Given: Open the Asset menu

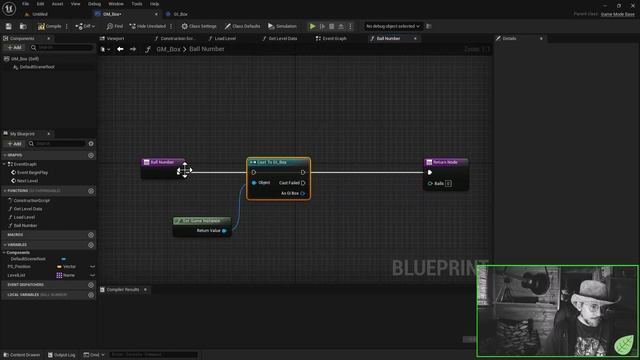Looking at the screenshot, I should click(x=58, y=4).
